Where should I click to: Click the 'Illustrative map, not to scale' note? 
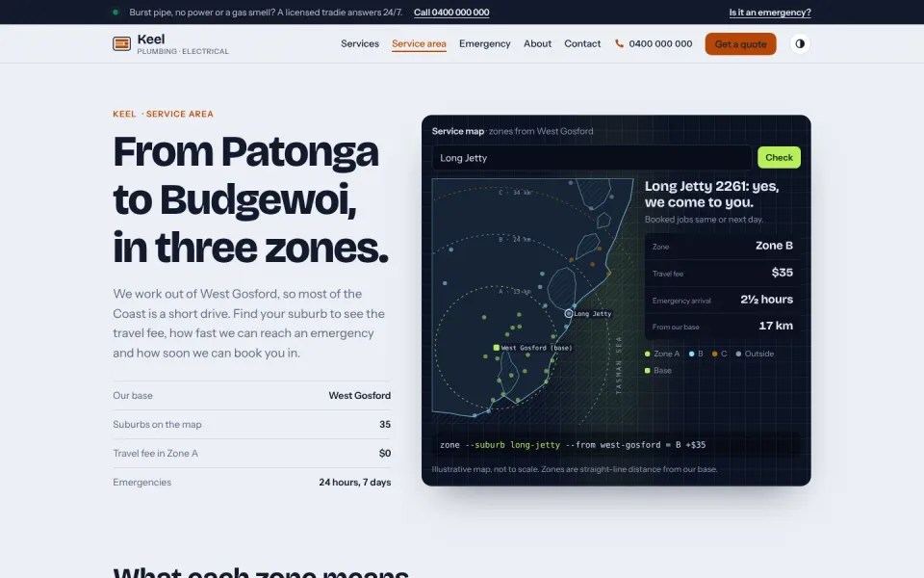(x=575, y=469)
